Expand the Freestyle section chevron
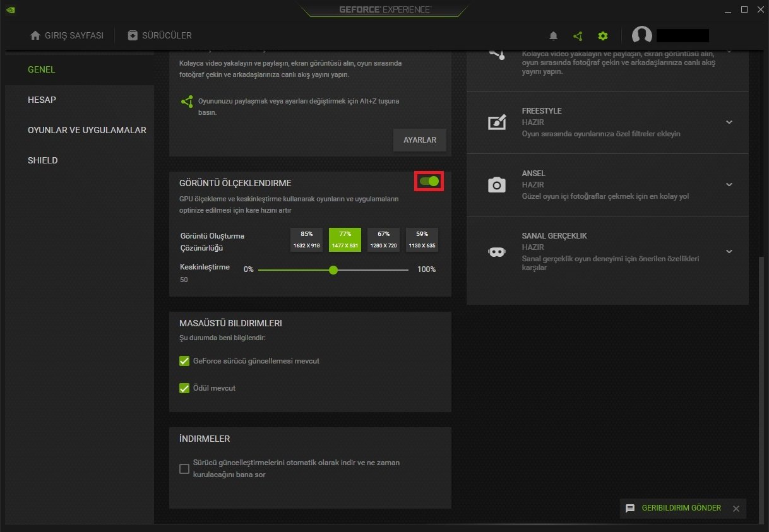This screenshot has height=532, width=769. point(729,122)
